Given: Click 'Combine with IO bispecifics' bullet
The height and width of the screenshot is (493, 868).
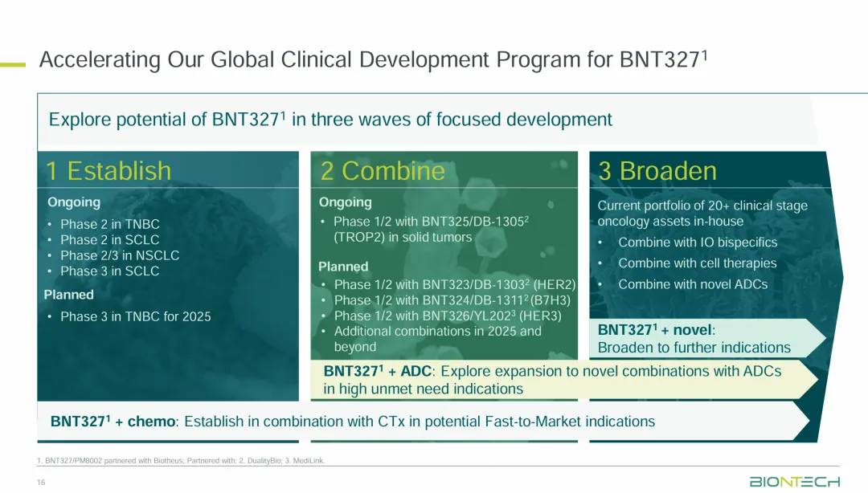Looking at the screenshot, I should (697, 242).
